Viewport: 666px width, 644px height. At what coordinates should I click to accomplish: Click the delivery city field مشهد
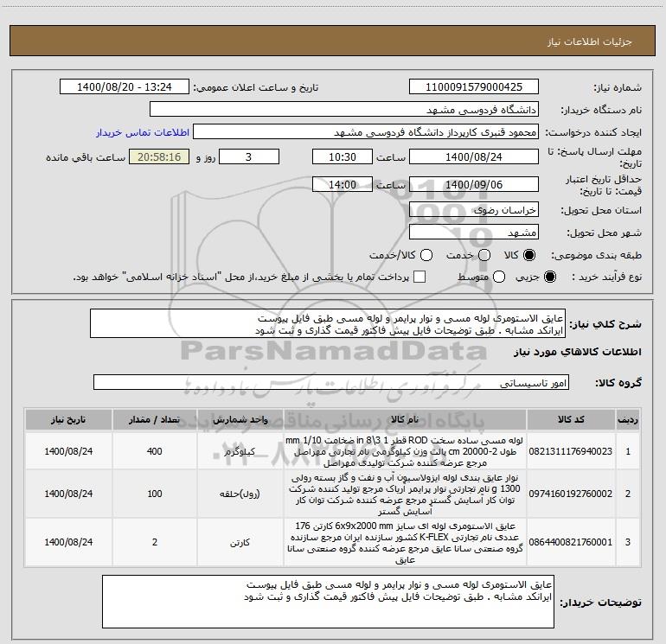coord(474,233)
